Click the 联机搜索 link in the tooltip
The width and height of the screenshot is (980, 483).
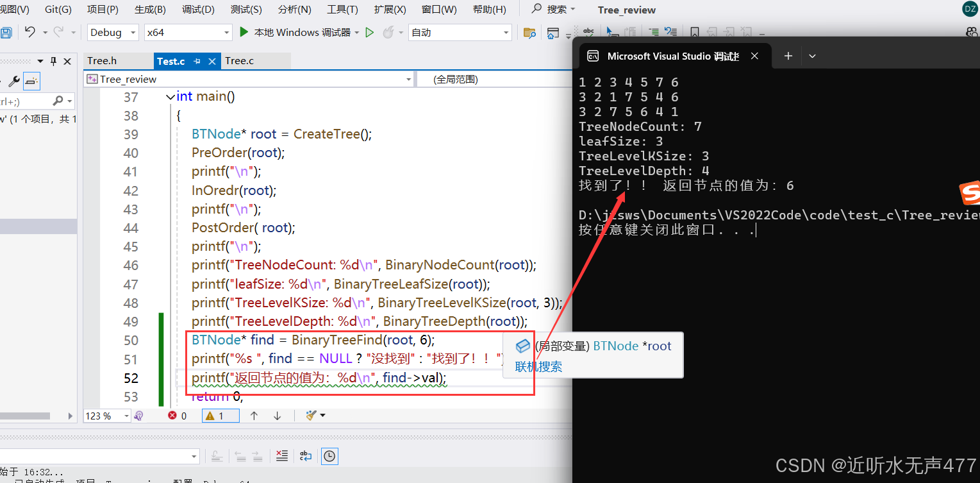pyautogui.click(x=538, y=366)
